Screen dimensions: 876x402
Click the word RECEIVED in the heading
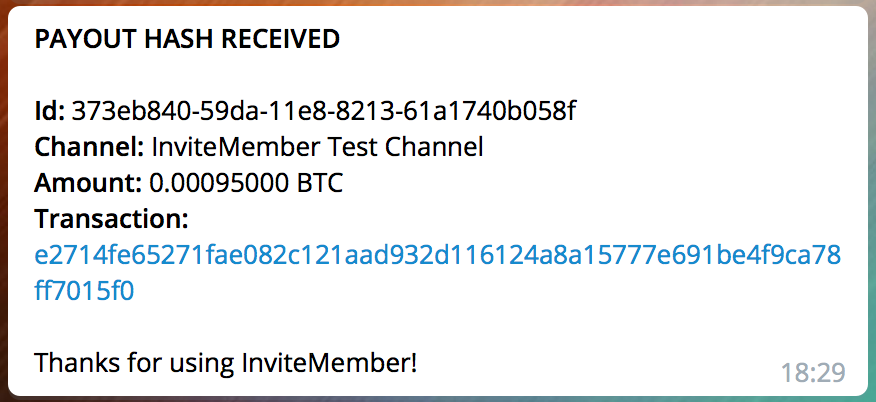281,39
